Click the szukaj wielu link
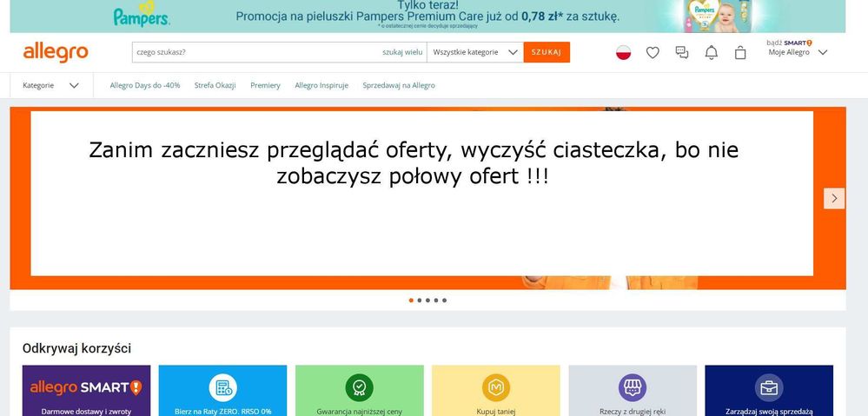868x416 pixels. click(403, 53)
